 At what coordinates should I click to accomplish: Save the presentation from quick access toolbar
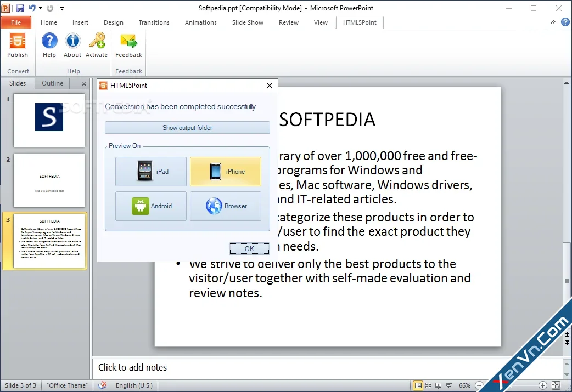point(20,8)
